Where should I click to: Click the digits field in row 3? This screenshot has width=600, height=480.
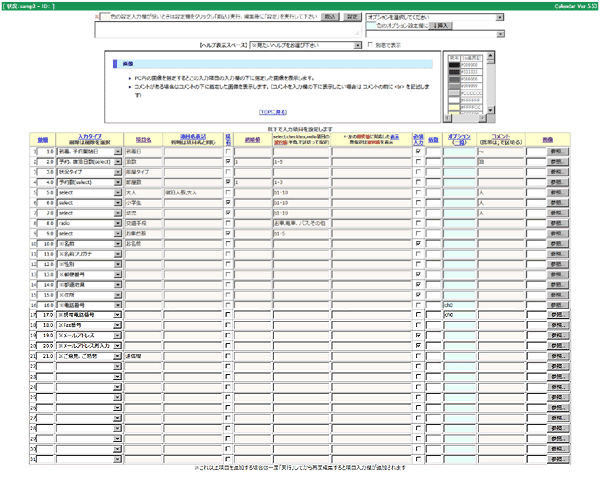[434, 172]
